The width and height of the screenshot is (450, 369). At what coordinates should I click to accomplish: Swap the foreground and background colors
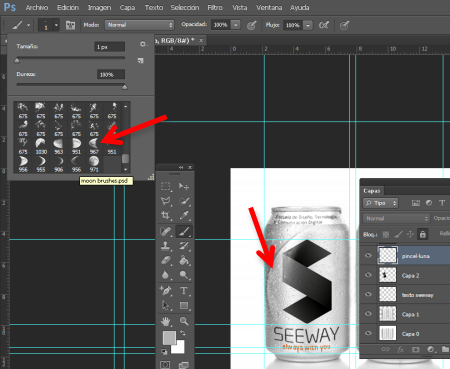[x=183, y=333]
